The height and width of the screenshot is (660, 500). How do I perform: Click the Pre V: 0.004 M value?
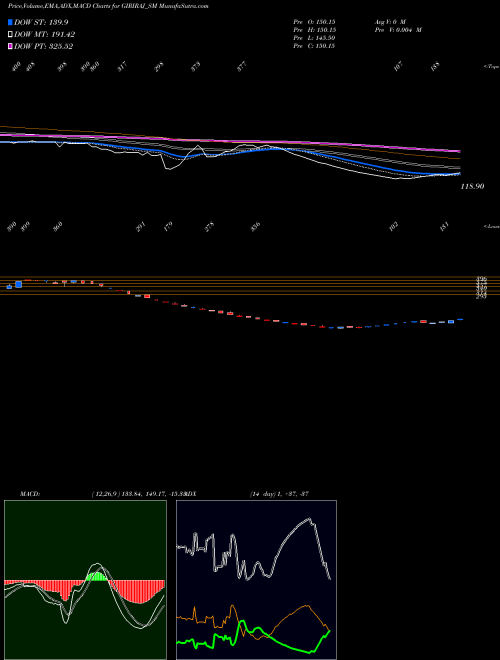[x=398, y=30]
